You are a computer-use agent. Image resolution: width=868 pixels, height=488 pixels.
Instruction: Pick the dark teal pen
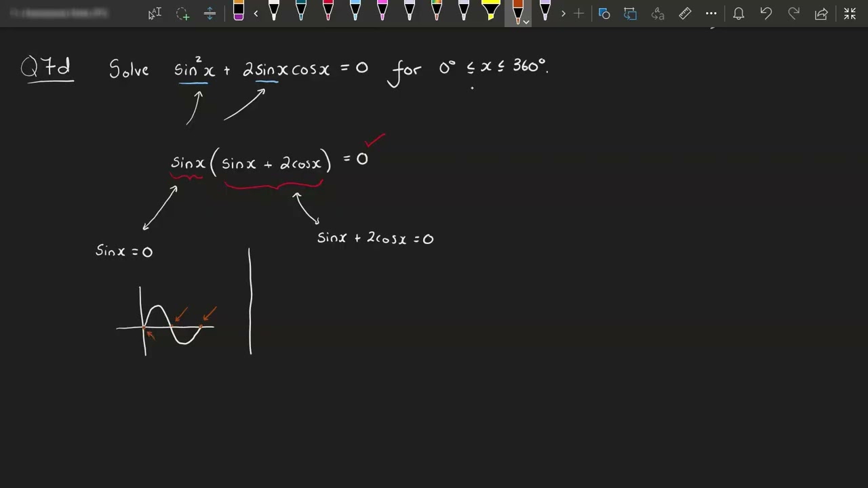[x=301, y=11]
